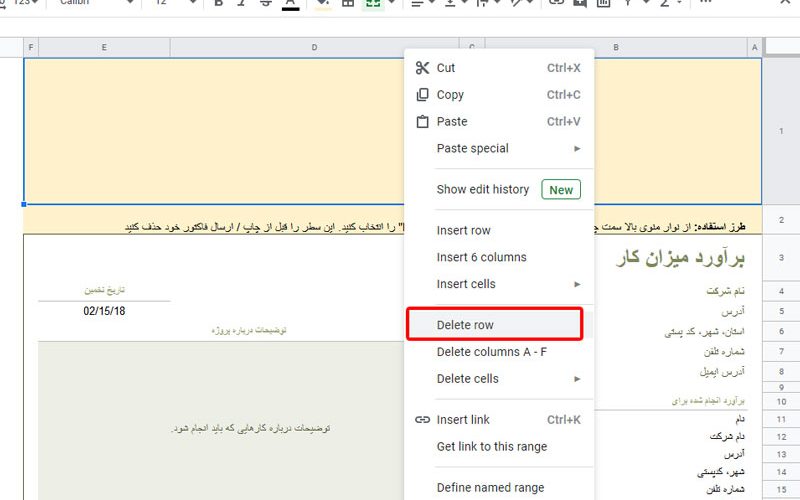The image size is (800, 500).
Task: Click the Insert link chain icon
Action: [422, 420]
